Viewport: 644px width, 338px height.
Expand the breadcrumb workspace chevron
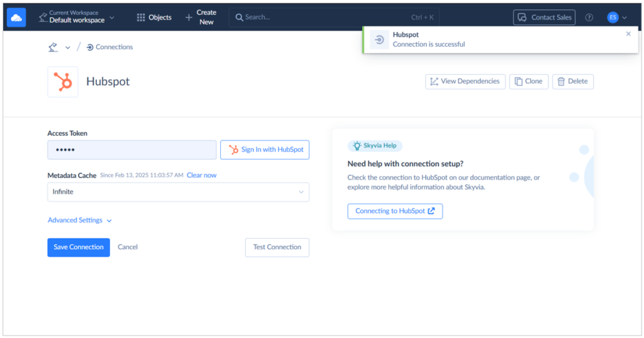click(x=68, y=47)
